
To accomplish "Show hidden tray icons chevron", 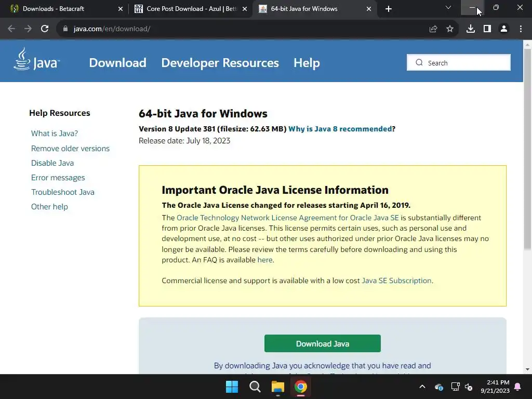I will coord(422,387).
